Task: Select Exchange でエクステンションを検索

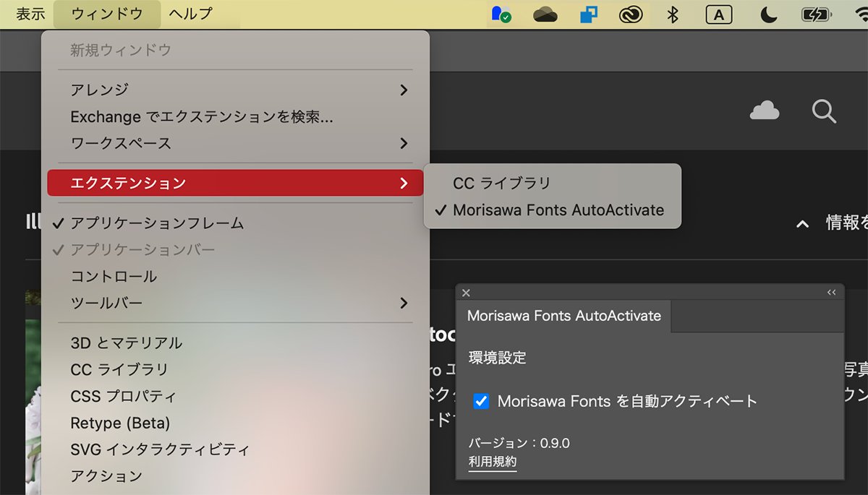Action: point(235,116)
